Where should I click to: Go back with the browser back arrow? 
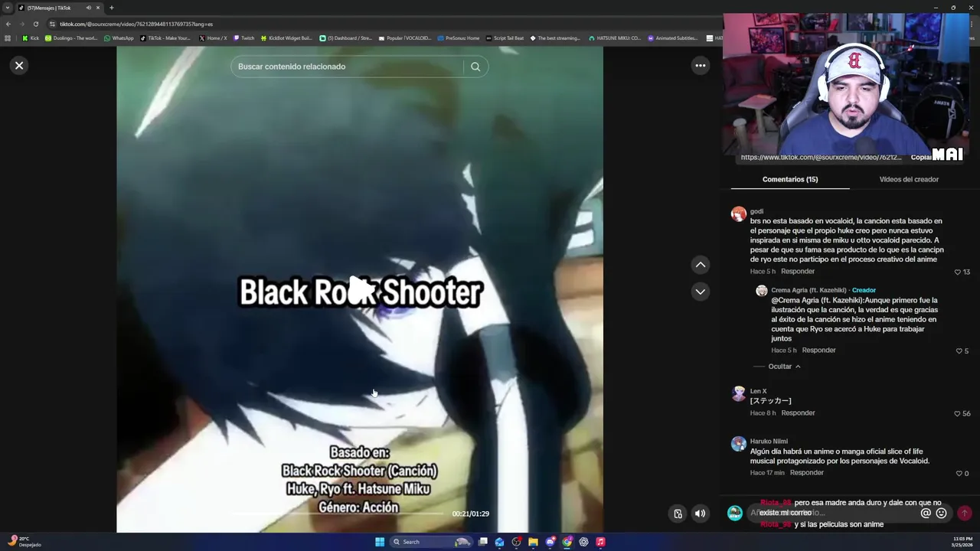point(8,24)
